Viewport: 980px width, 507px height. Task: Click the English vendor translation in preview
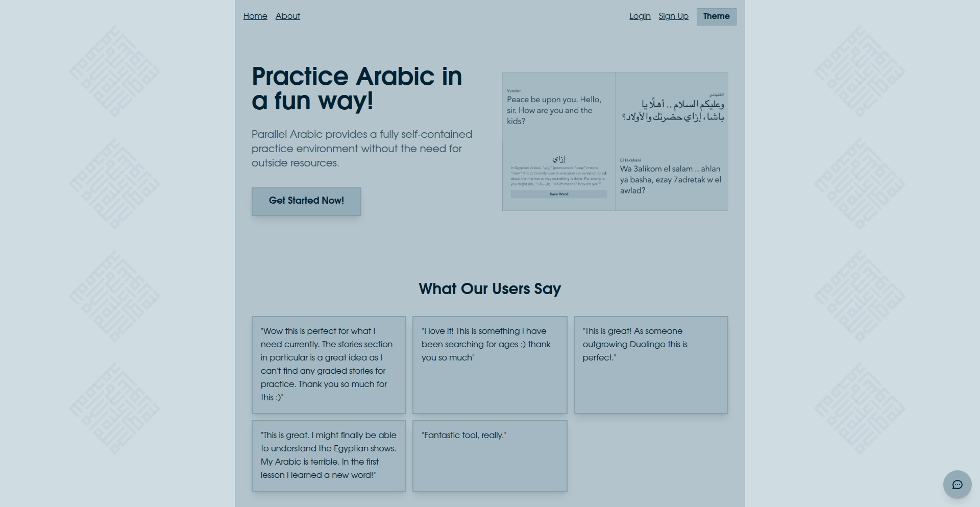coord(554,110)
